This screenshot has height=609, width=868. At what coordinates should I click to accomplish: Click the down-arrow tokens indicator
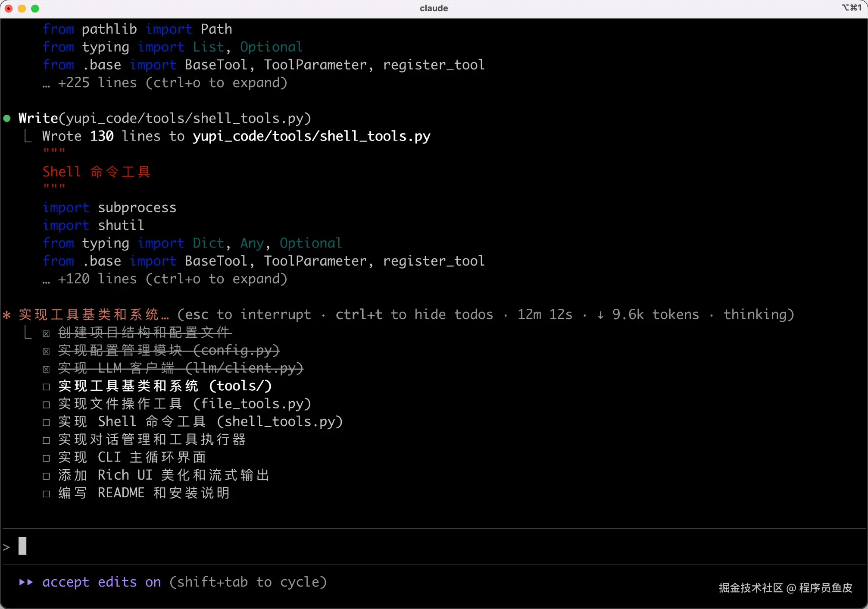(600, 315)
